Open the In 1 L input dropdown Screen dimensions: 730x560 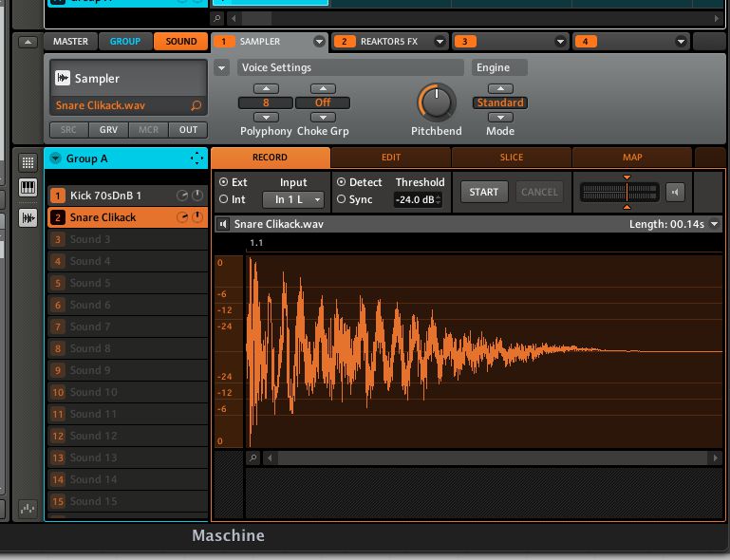point(293,199)
